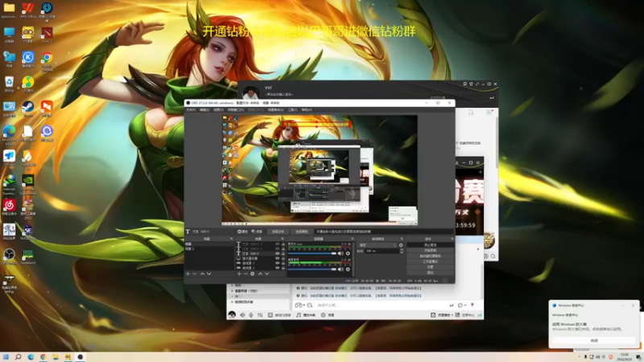
Task: Open Desktop Audio gear settings in mixer
Action: (348, 269)
